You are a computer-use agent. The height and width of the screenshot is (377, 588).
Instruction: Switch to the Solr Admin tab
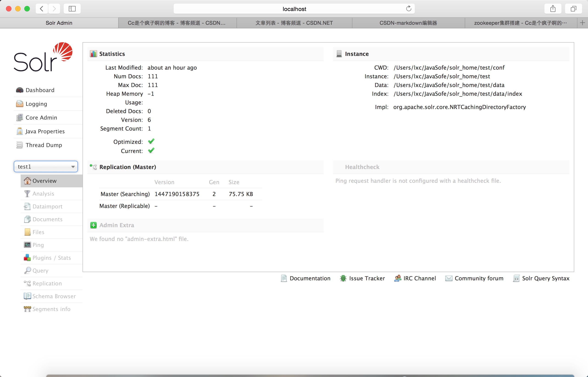point(59,23)
